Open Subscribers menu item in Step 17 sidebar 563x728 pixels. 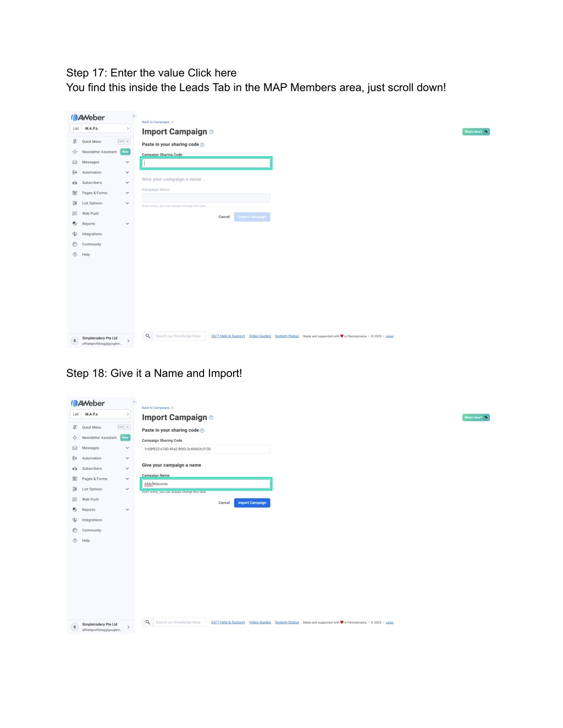[92, 183]
